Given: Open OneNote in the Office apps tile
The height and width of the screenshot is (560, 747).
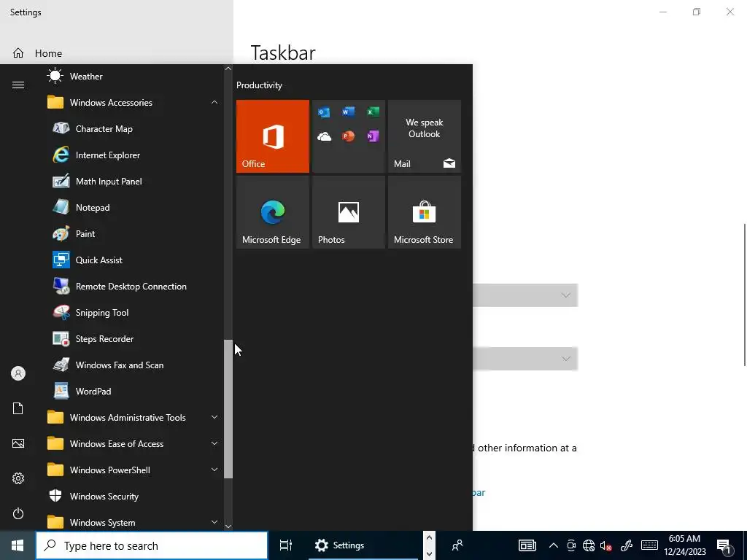Looking at the screenshot, I should (373, 136).
